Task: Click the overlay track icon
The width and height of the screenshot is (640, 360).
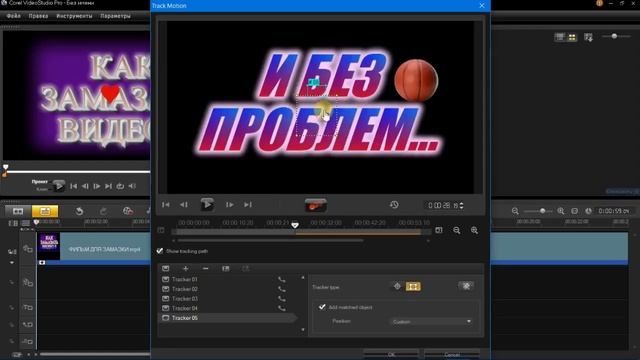Action: pyautogui.click(x=28, y=282)
